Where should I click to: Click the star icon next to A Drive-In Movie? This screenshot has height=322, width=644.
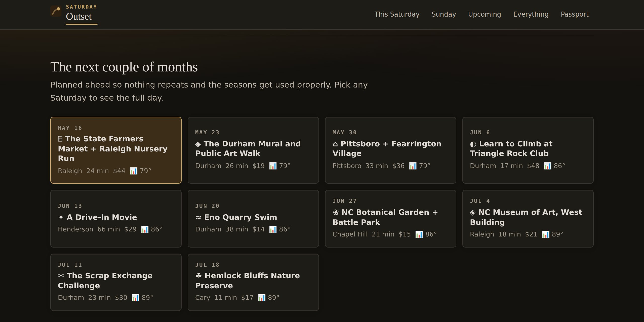[61, 217]
